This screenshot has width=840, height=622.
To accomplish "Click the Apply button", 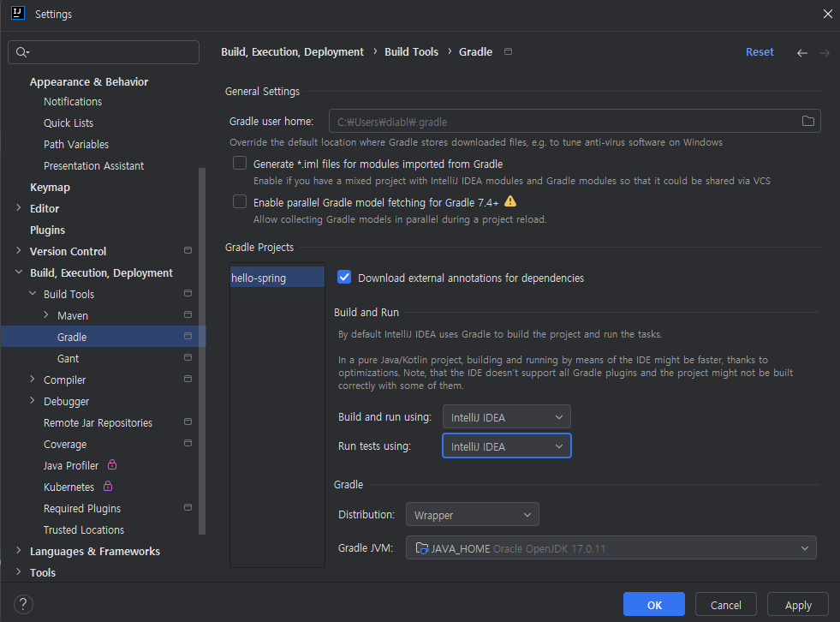I will [x=798, y=605].
